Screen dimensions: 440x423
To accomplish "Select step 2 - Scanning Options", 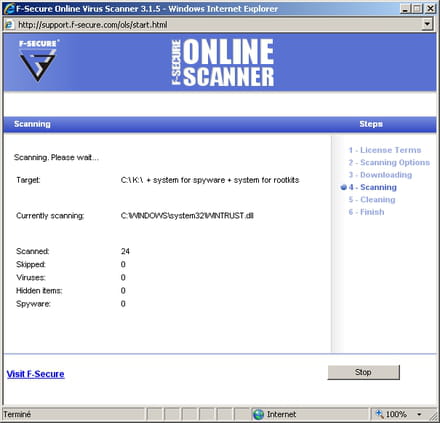I will pyautogui.click(x=389, y=162).
